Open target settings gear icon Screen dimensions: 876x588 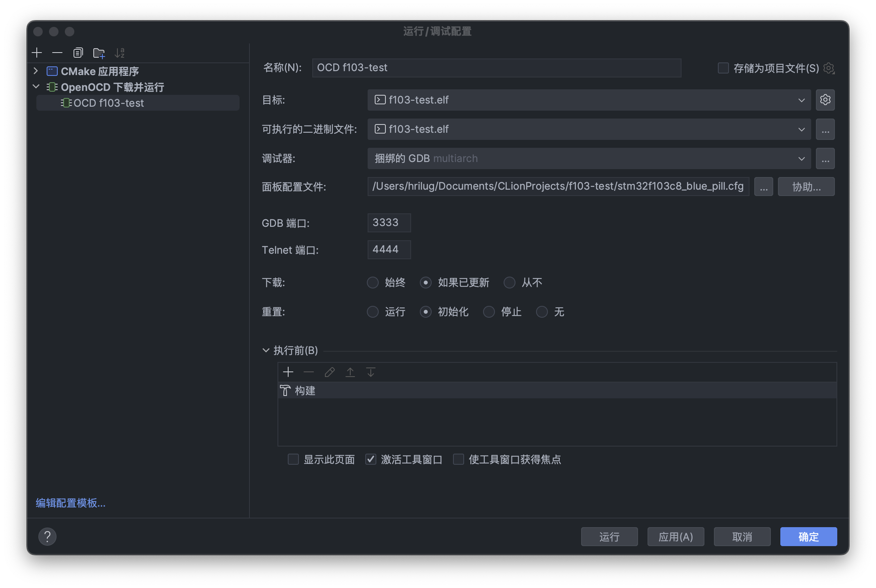tap(825, 100)
